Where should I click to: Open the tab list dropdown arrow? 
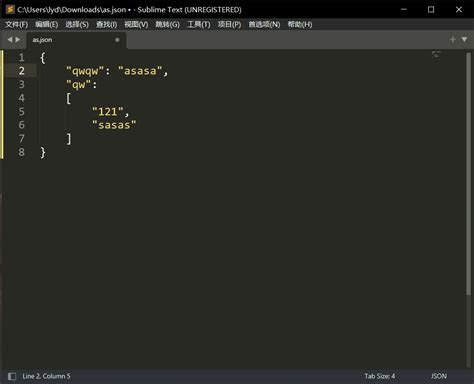[x=464, y=40]
